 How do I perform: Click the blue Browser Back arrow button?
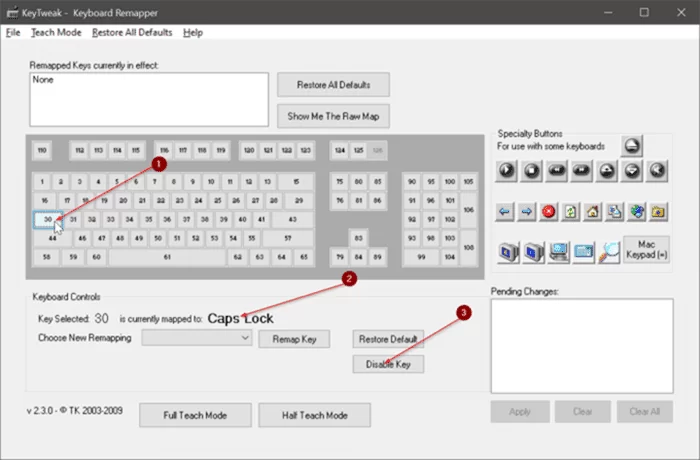504,212
